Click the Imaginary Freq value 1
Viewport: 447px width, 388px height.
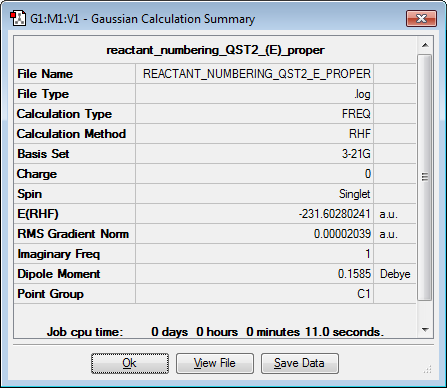[x=368, y=254]
